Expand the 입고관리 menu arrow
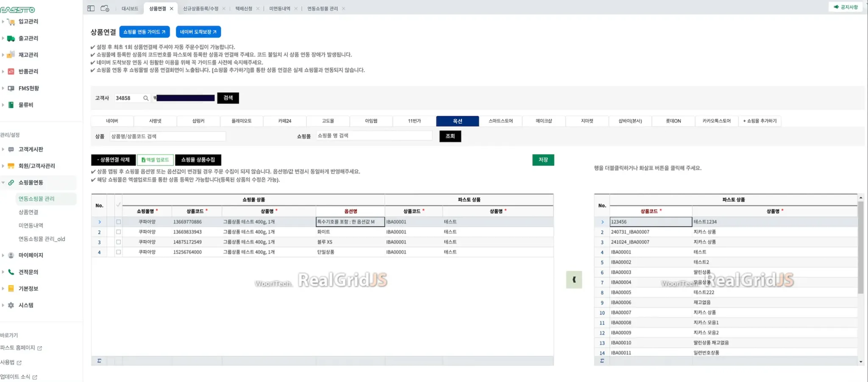868x382 pixels. coord(3,22)
